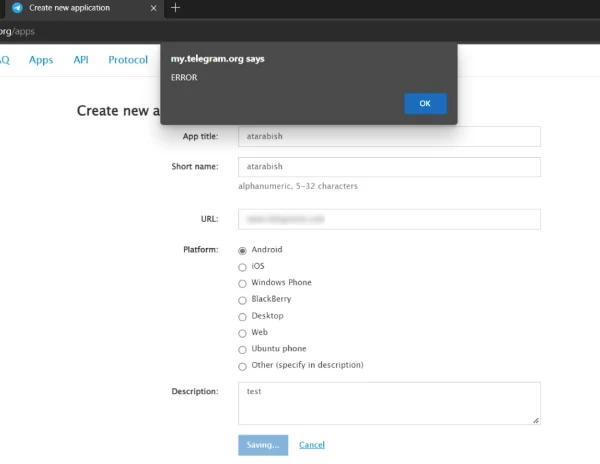Focus the App title input field

(389, 136)
